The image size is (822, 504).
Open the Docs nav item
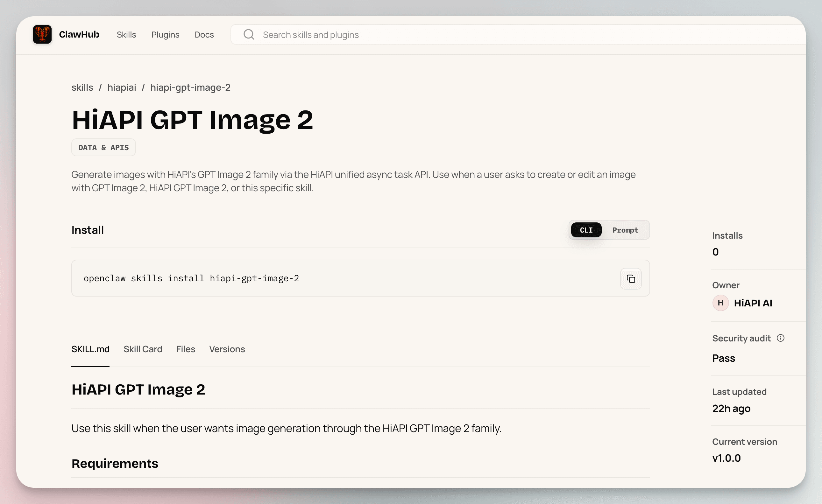(x=204, y=35)
